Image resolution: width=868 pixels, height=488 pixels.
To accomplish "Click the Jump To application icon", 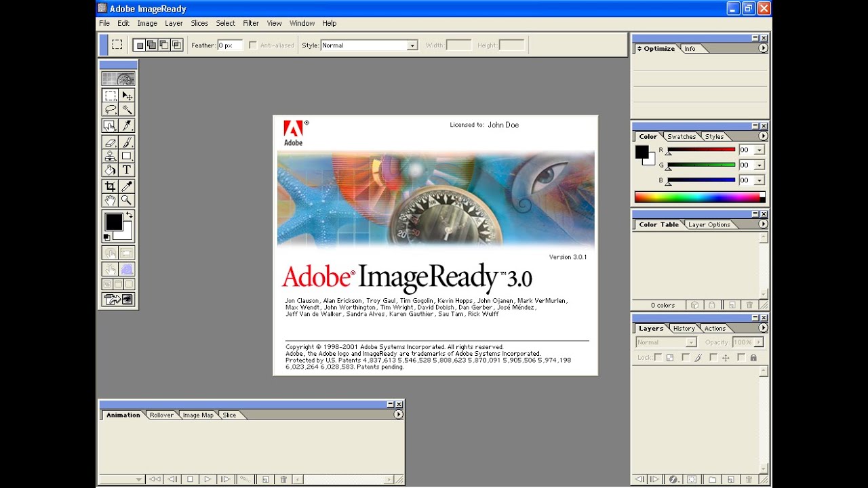I will click(x=118, y=299).
